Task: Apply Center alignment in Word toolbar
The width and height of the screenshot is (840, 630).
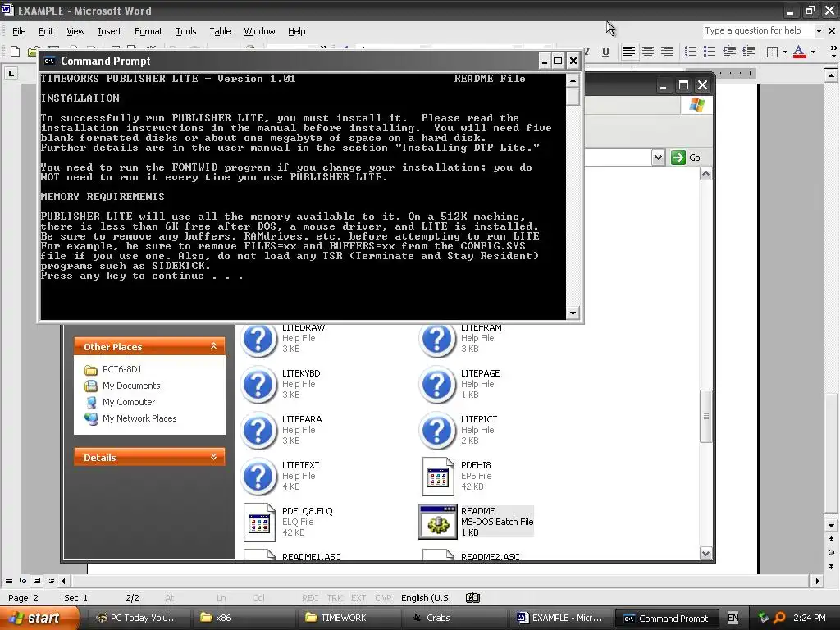Action: pyautogui.click(x=648, y=52)
